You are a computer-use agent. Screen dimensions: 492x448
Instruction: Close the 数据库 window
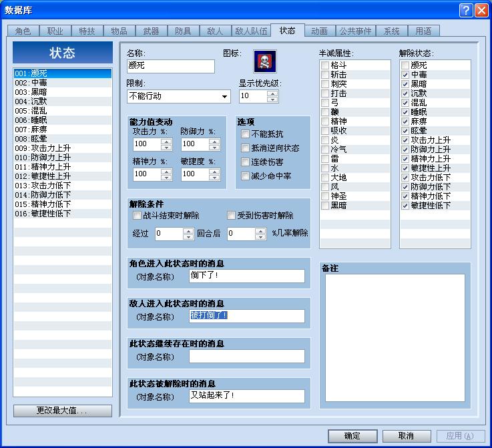coord(481,11)
